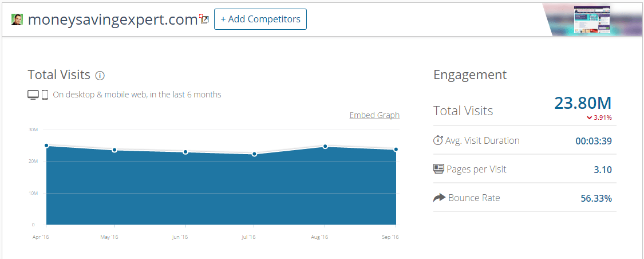Click the Aug '16 x-axis label
Viewport: 644px width, 259px height.
click(319, 237)
